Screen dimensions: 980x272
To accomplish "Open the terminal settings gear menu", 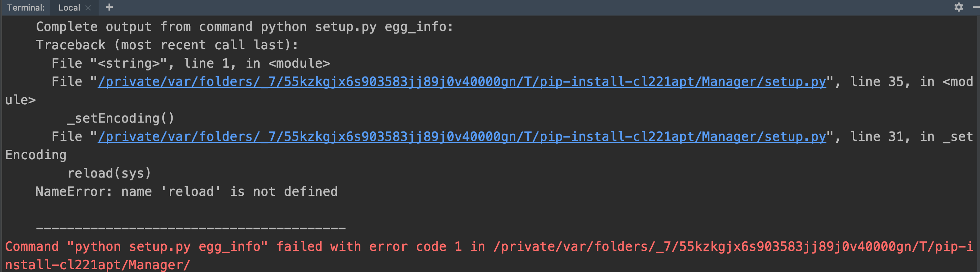I will point(958,7).
